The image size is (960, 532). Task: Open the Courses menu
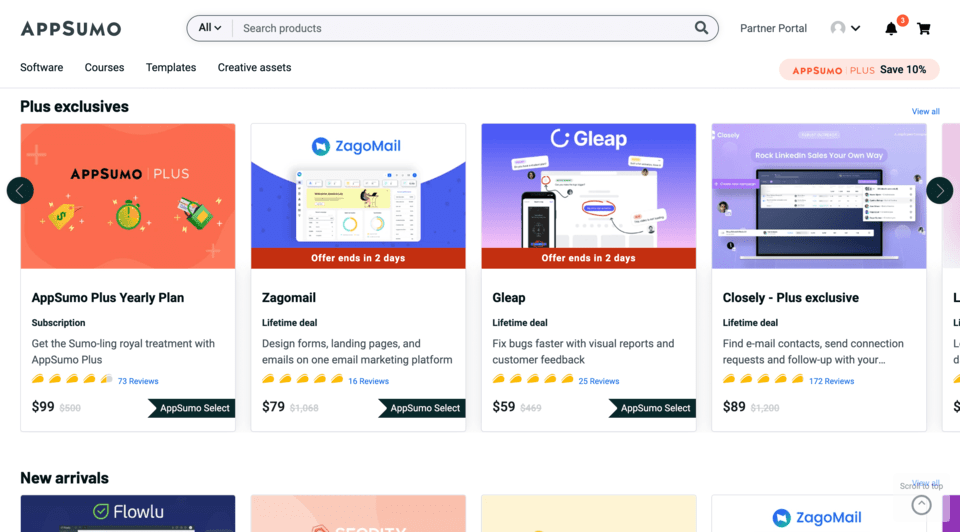[104, 67]
